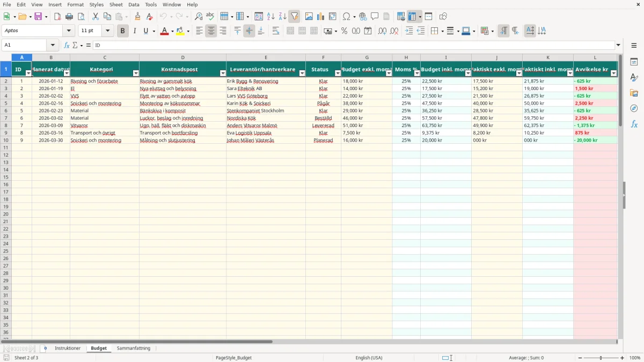Click Sort Descending icon

(283, 17)
